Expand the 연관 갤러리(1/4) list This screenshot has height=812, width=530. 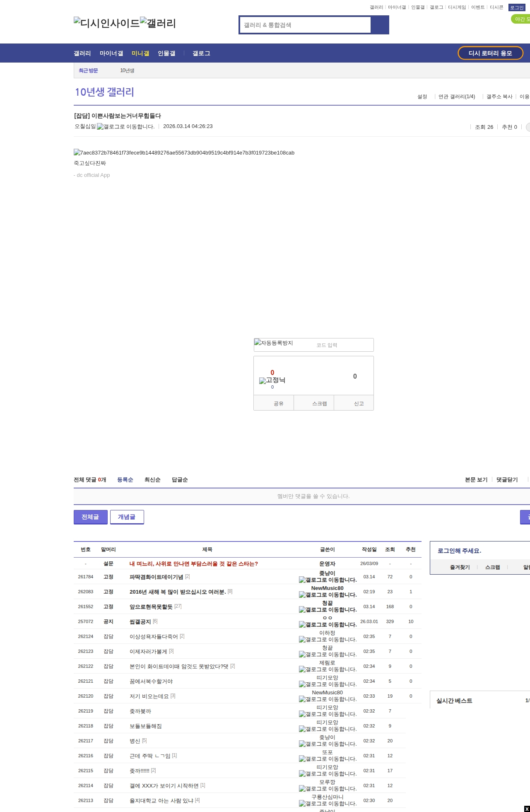click(x=456, y=97)
